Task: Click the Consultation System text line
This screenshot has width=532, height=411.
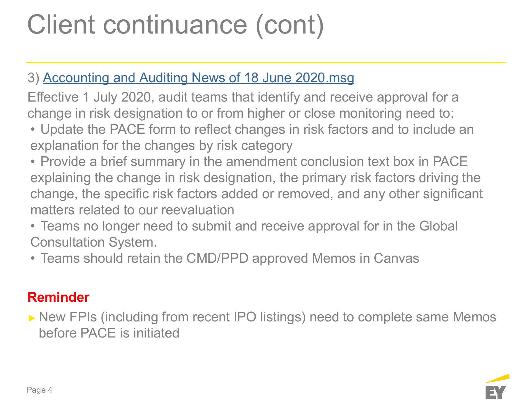Action: pyautogui.click(x=94, y=242)
